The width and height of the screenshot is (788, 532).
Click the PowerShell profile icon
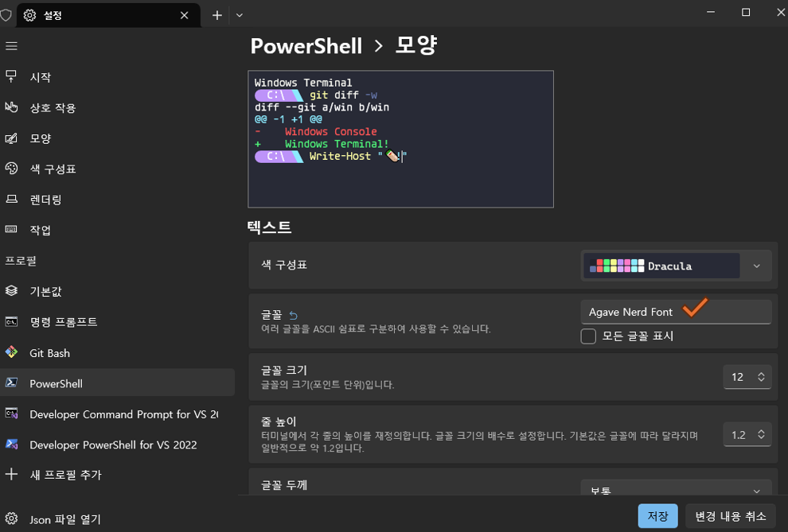click(11, 383)
